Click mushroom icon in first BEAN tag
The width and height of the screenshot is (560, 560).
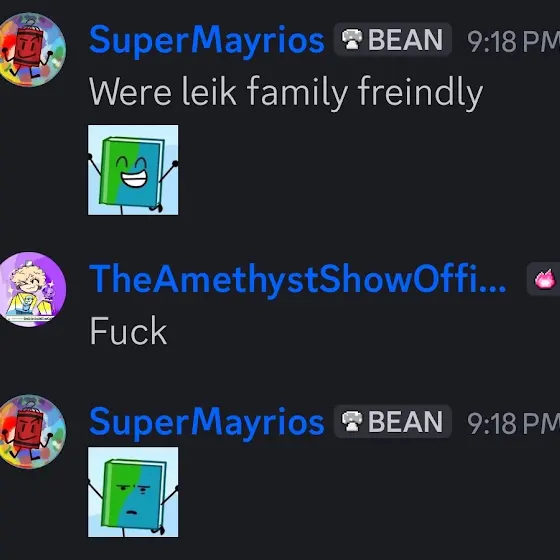click(x=352, y=39)
